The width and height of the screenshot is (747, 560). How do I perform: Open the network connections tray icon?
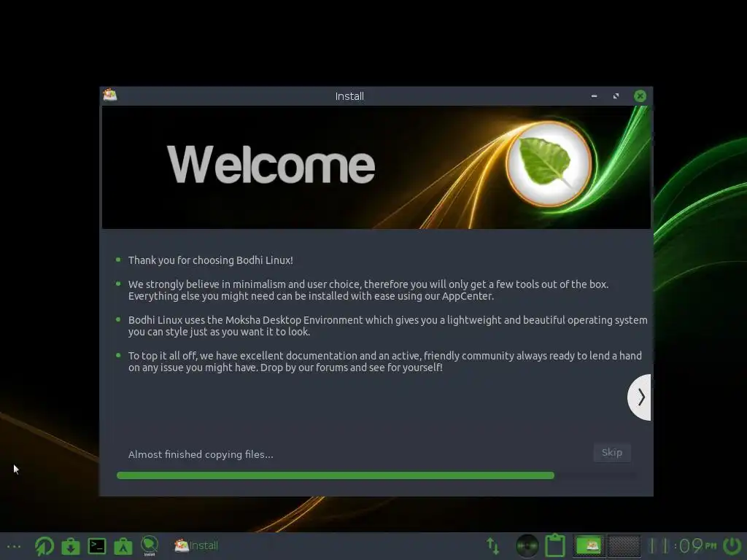point(493,545)
